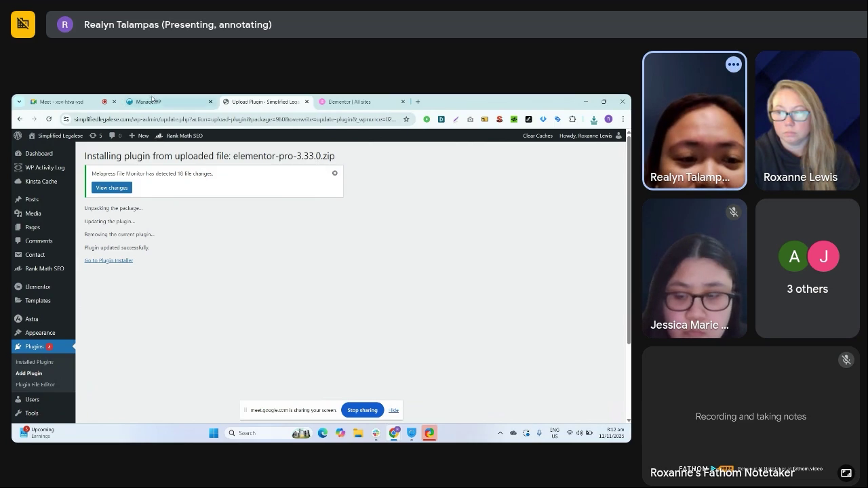
Task: Click Hide on screen sharing bar
Action: coord(394,410)
